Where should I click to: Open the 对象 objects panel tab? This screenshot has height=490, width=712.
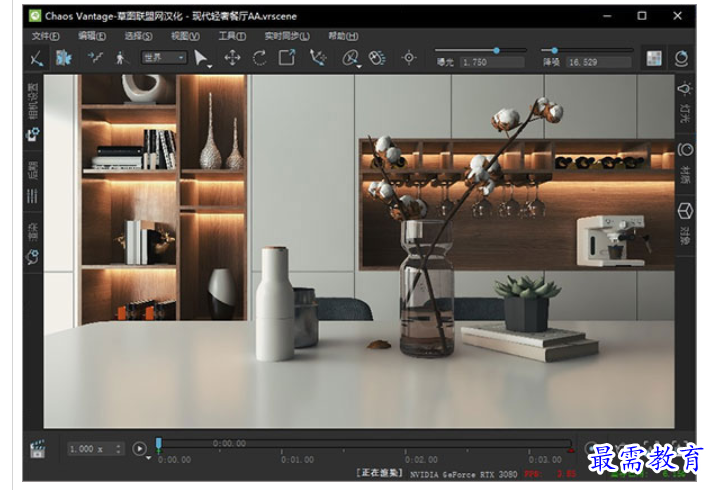(x=685, y=224)
